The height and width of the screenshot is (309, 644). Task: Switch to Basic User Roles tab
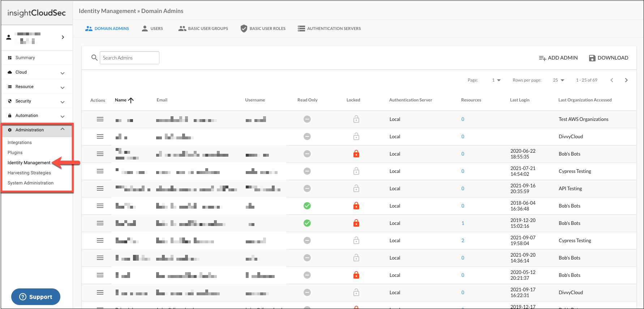click(x=263, y=29)
